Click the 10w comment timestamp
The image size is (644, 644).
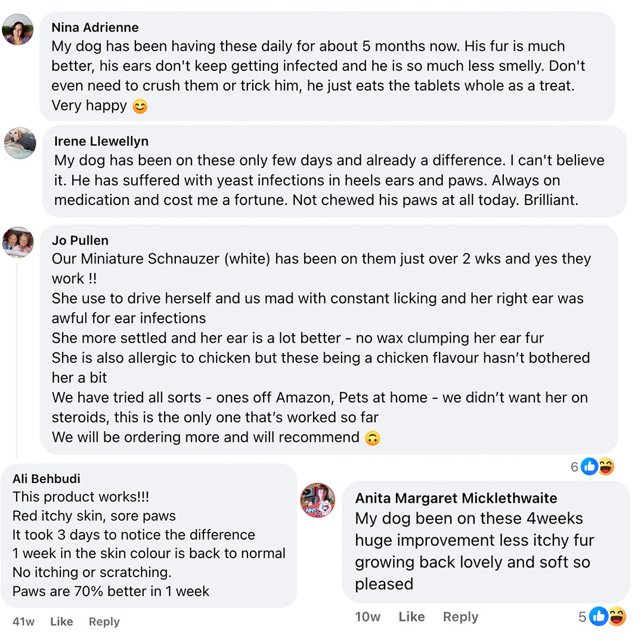pyautogui.click(x=367, y=617)
